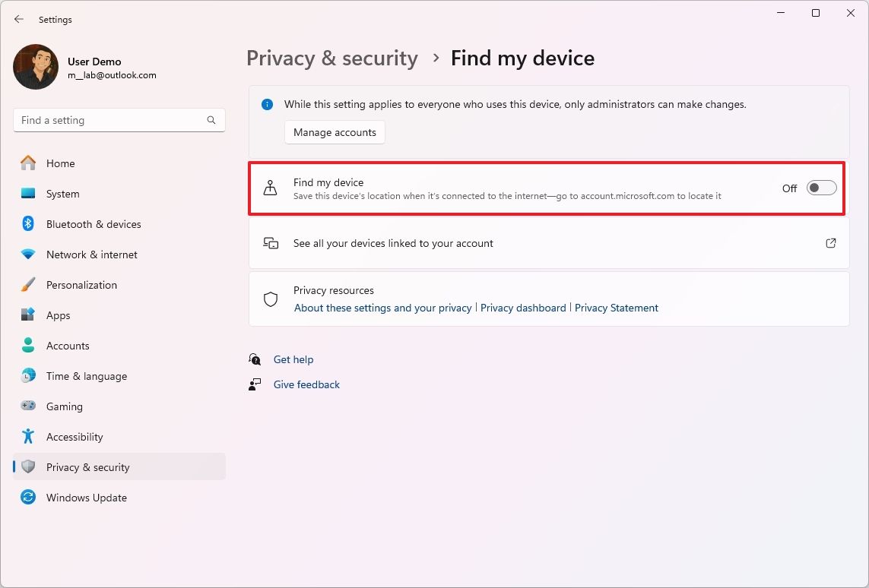Click the Privacy & security breadcrumb
This screenshot has width=869, height=588.
[x=332, y=58]
